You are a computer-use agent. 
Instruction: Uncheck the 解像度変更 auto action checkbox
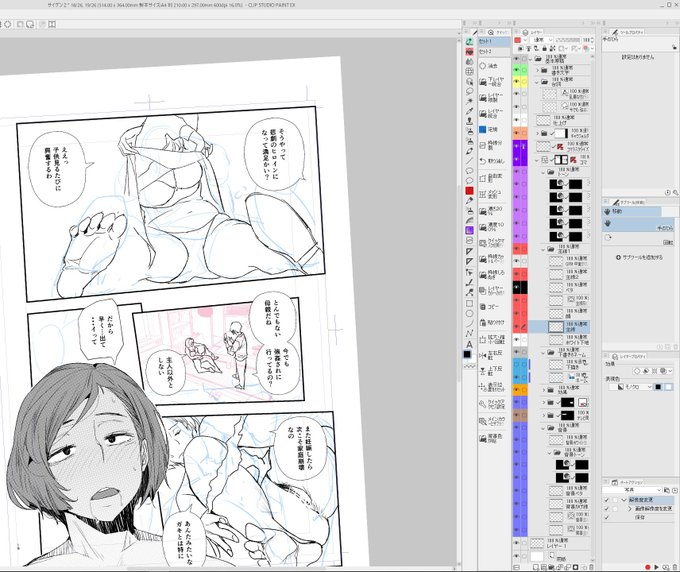(607, 500)
